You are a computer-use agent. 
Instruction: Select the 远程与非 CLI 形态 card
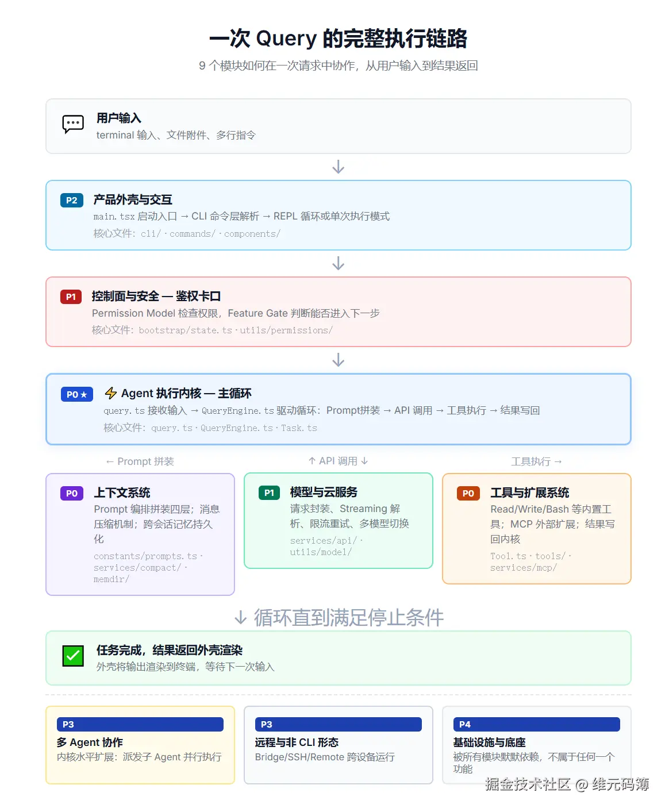point(338,745)
